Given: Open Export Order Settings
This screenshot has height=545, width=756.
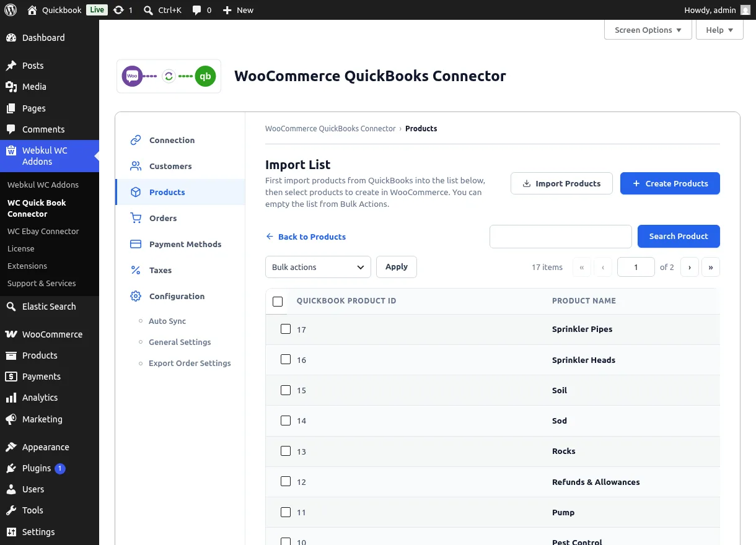Looking at the screenshot, I should click(x=190, y=363).
